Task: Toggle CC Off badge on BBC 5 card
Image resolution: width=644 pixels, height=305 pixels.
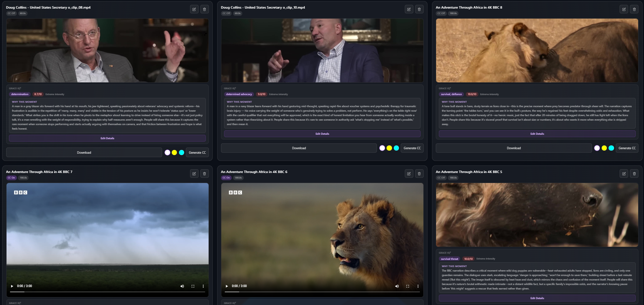Action: pyautogui.click(x=441, y=178)
